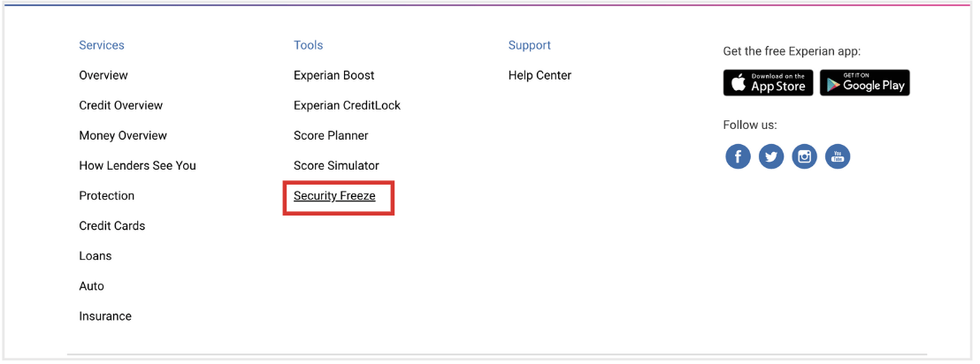980x364 pixels.
Task: Open Money Overview page
Action: [123, 135]
